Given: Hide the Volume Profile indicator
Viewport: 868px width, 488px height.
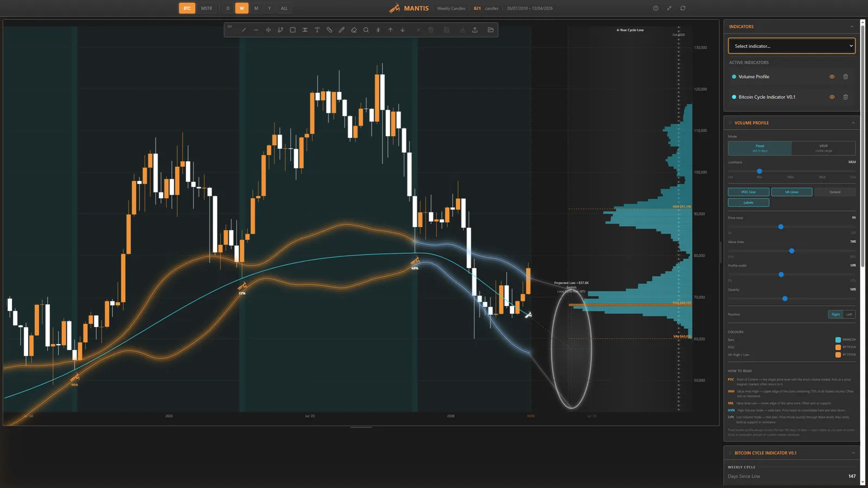Looking at the screenshot, I should coord(832,76).
